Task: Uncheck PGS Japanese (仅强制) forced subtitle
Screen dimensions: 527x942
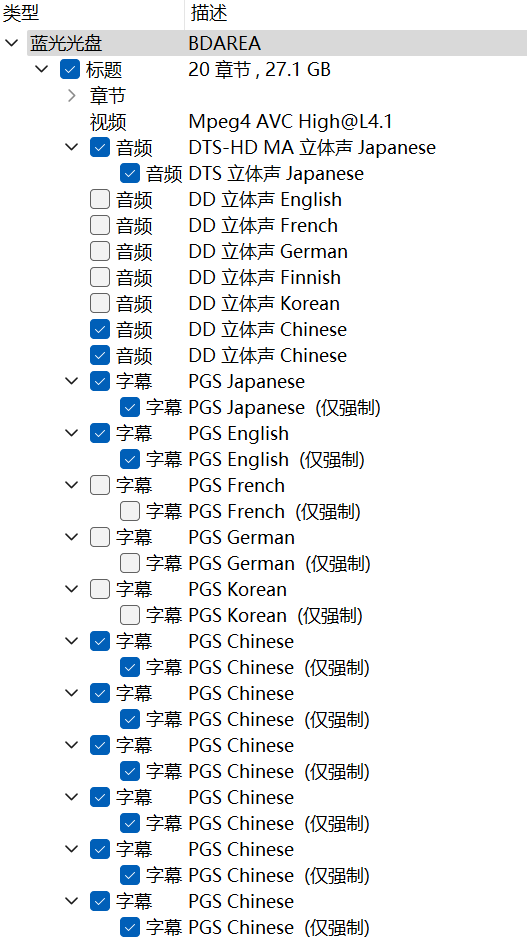Action: 130,407
